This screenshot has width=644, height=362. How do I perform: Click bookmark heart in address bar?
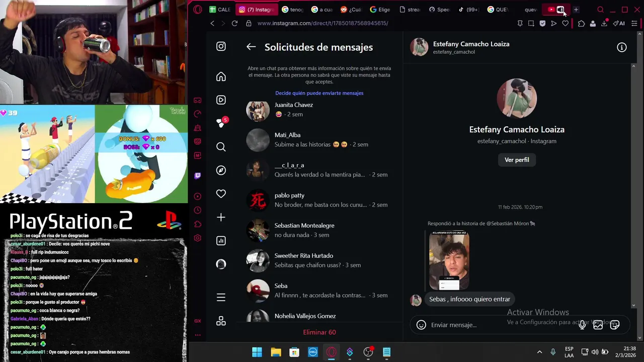(x=565, y=23)
